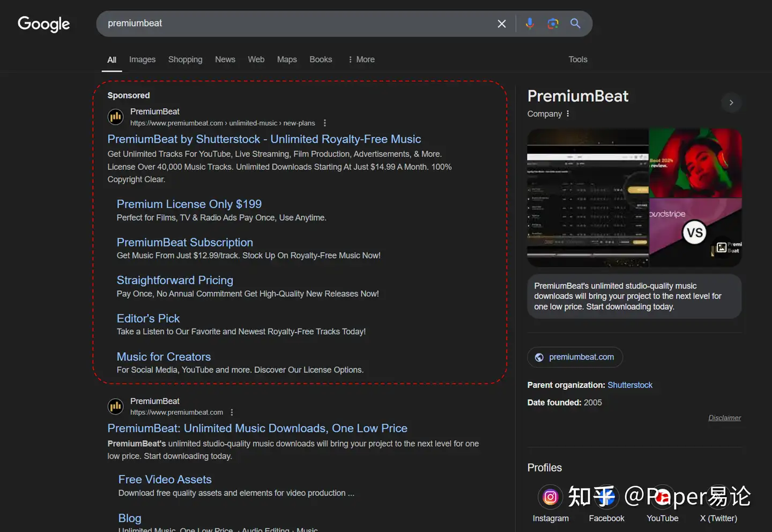Open the Straightforward Pricing sitelink

(x=175, y=280)
